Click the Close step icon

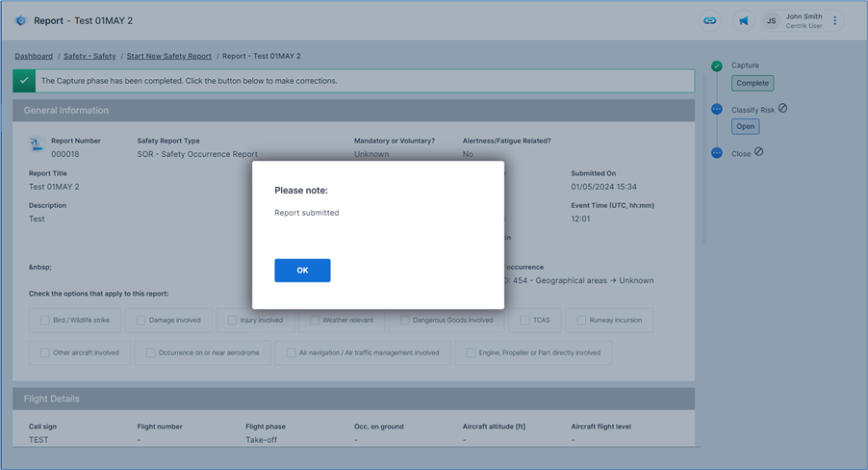(717, 153)
